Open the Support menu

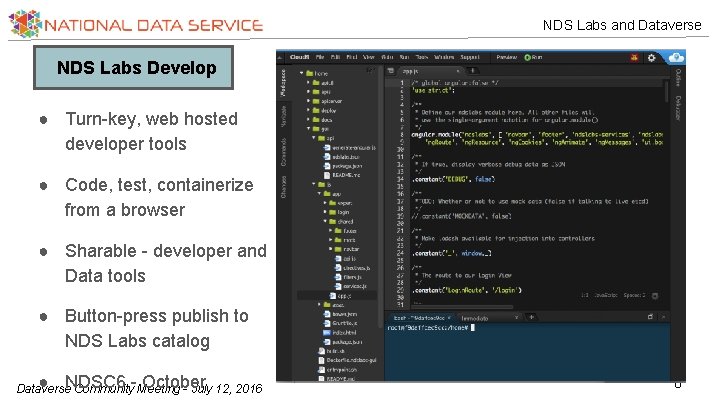pyautogui.click(x=470, y=57)
